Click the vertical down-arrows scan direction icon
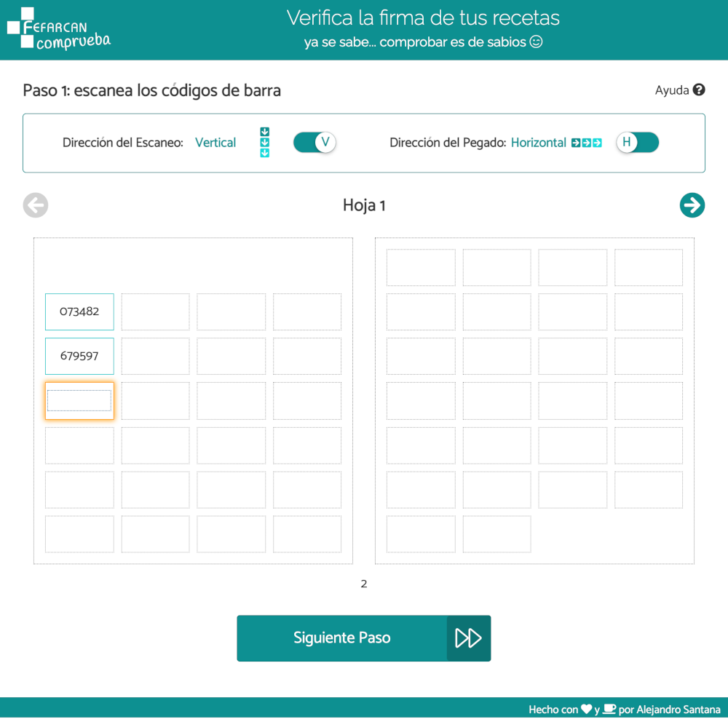Screen dimensions: 728x719 tap(264, 143)
